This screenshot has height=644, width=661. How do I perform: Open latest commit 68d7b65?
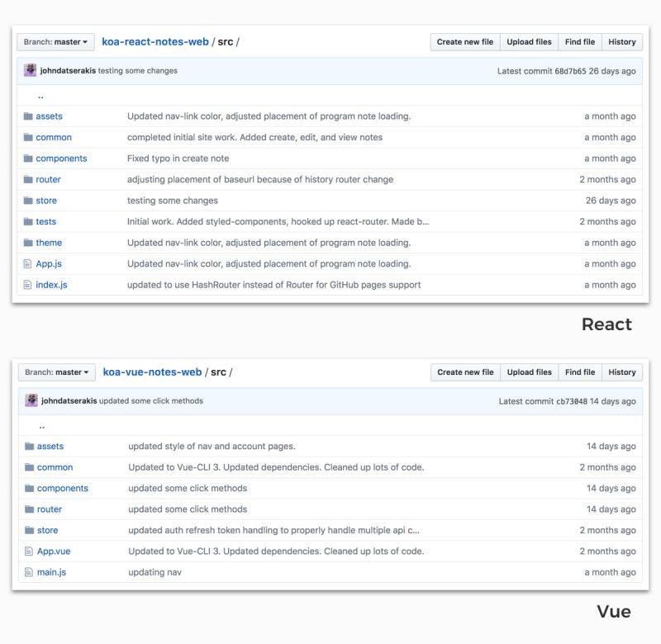pyautogui.click(x=573, y=73)
